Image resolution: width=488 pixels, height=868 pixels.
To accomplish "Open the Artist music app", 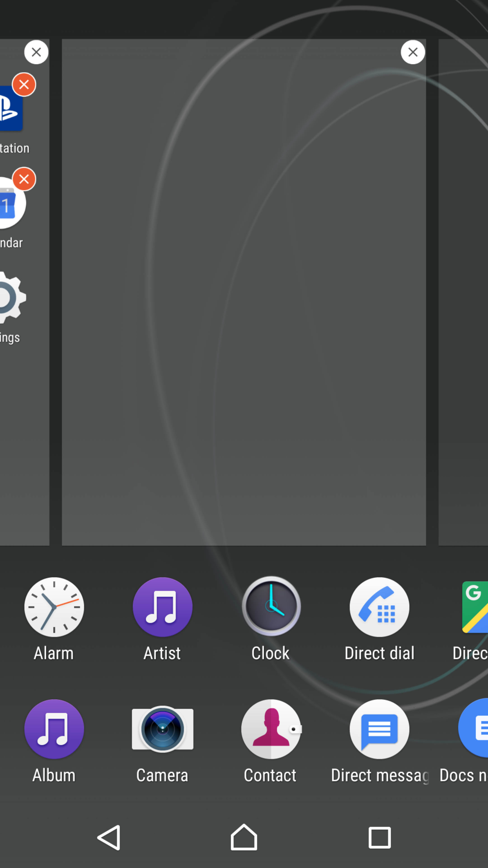I will pyautogui.click(x=162, y=607).
